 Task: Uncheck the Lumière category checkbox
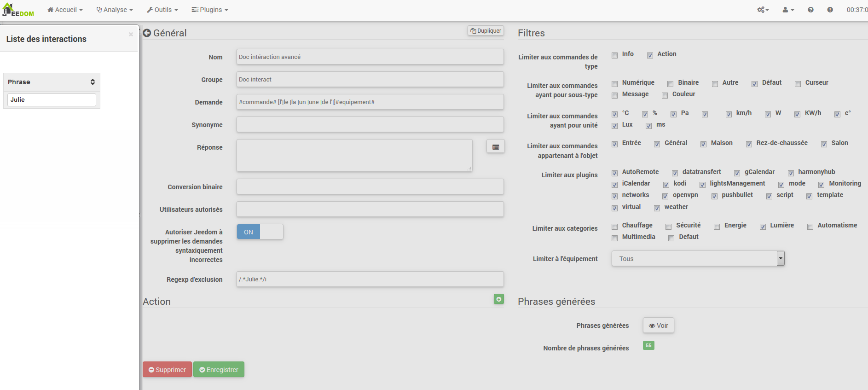point(763,227)
